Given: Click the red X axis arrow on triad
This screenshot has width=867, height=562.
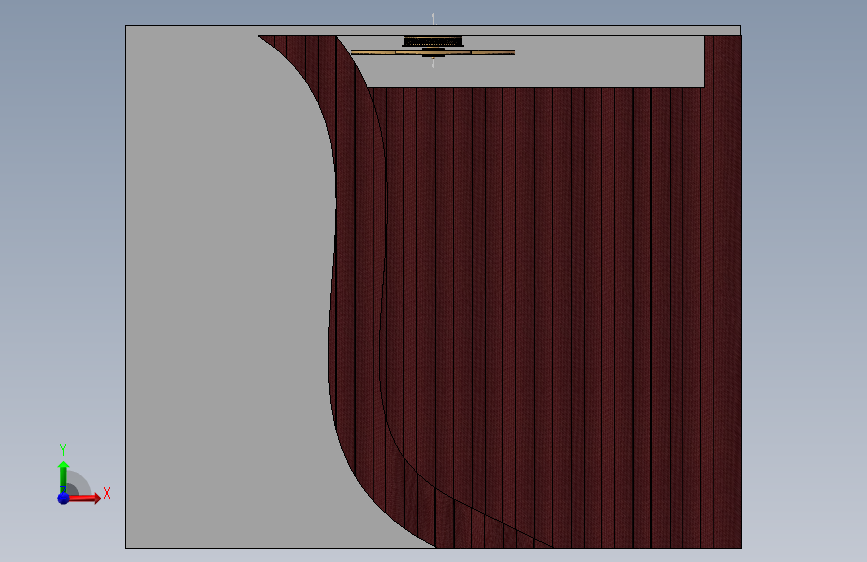Looking at the screenshot, I should pyautogui.click(x=84, y=498).
